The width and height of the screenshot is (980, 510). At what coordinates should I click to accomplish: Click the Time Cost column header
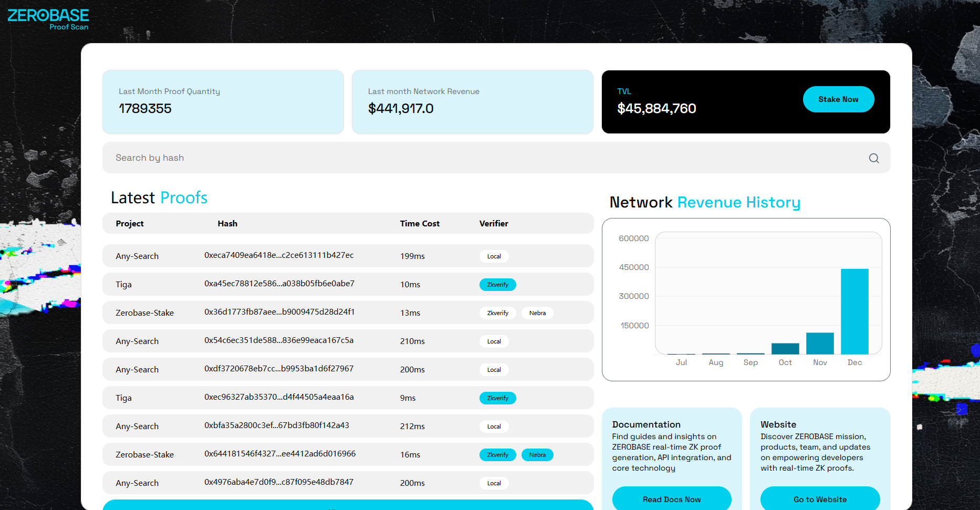point(420,224)
